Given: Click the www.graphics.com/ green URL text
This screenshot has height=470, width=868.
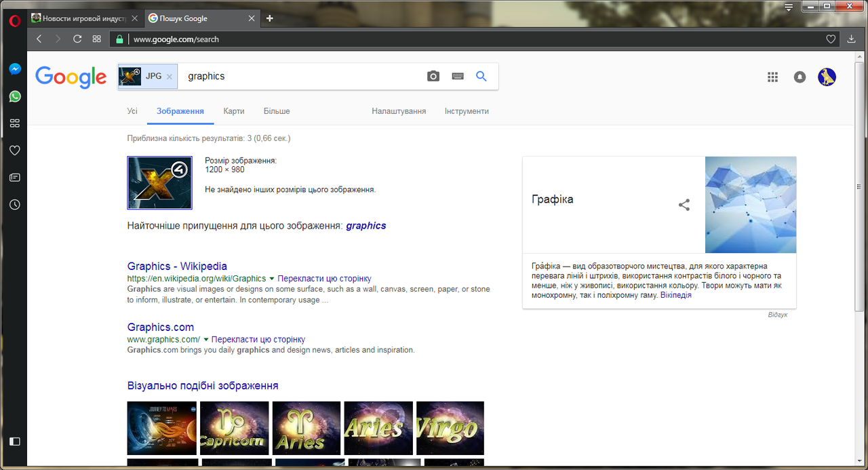Looking at the screenshot, I should pos(163,339).
